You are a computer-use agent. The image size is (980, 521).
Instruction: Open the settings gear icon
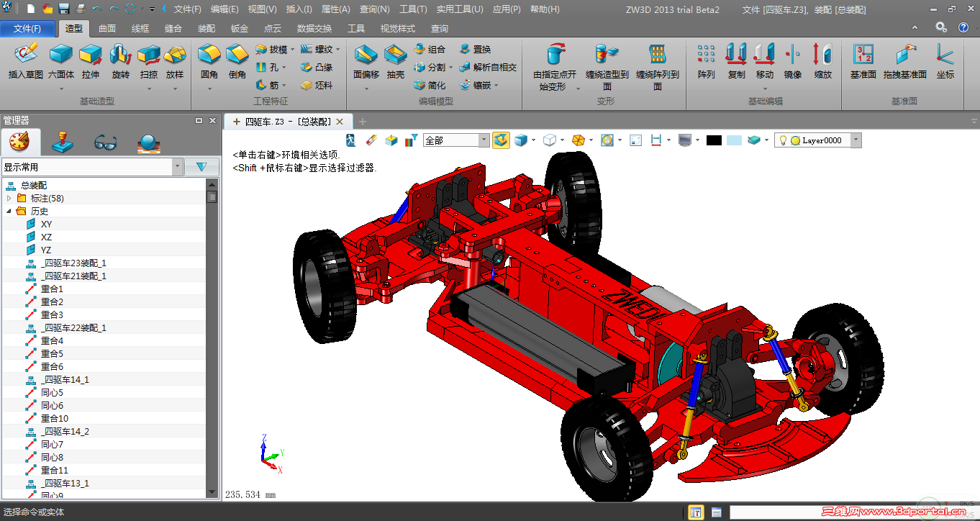click(x=941, y=27)
